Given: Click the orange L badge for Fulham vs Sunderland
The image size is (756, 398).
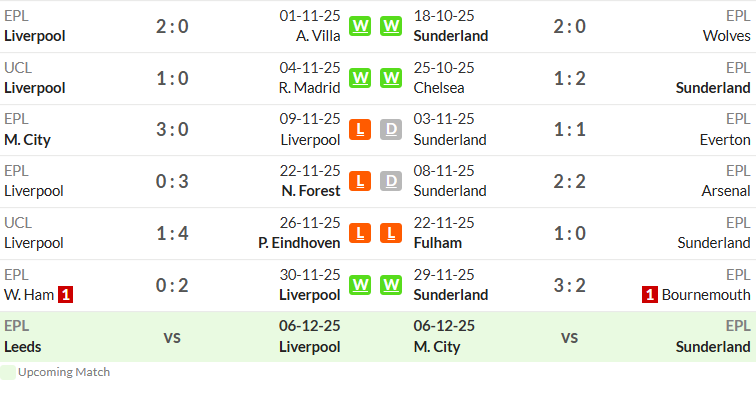Looking at the screenshot, I should (x=391, y=233).
